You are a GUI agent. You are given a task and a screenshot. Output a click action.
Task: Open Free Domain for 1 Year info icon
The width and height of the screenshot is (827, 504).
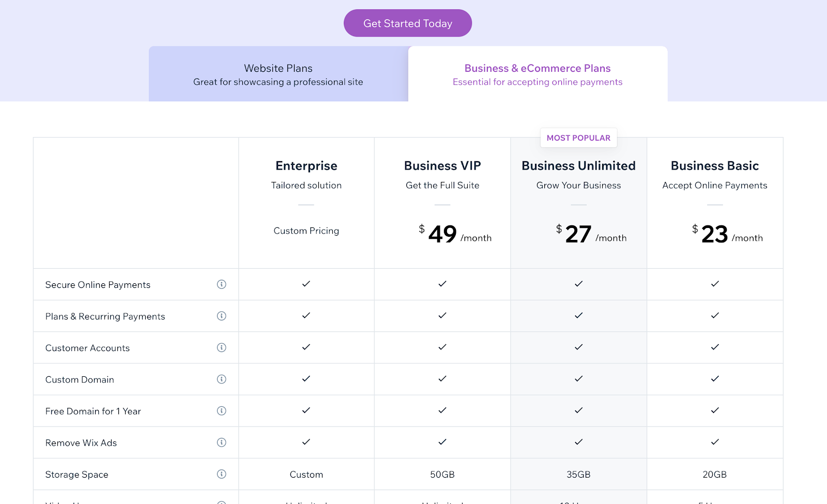[x=222, y=411]
